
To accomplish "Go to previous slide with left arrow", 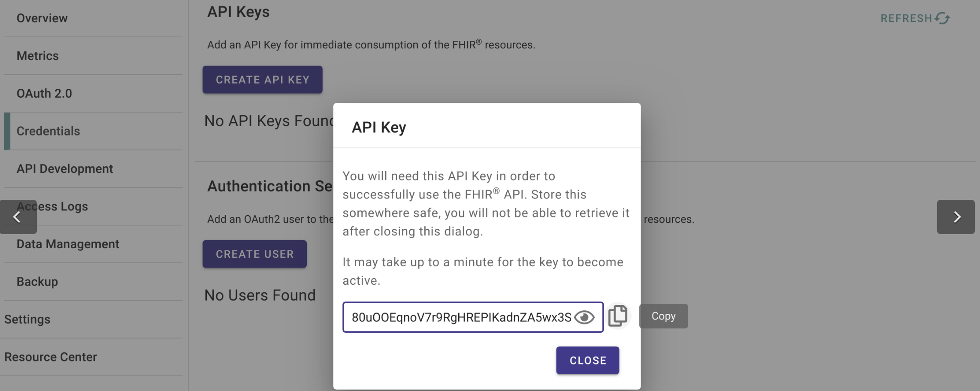I will pos(18,217).
